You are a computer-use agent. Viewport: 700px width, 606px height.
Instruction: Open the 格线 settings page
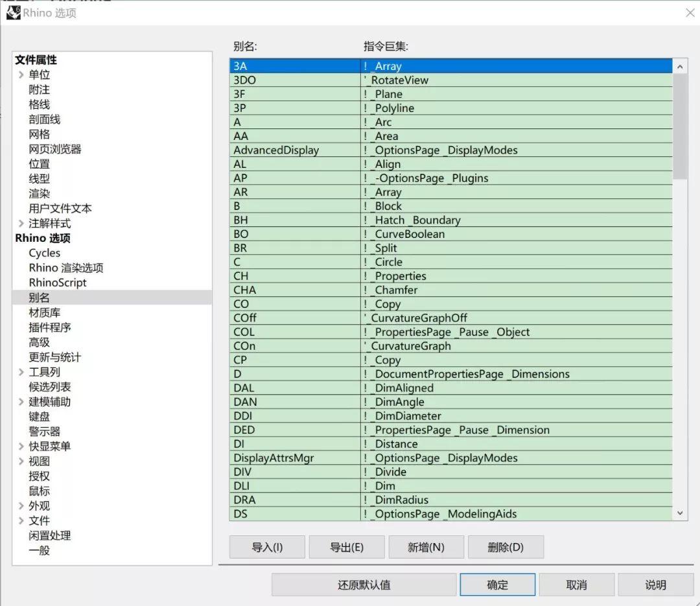(40, 104)
